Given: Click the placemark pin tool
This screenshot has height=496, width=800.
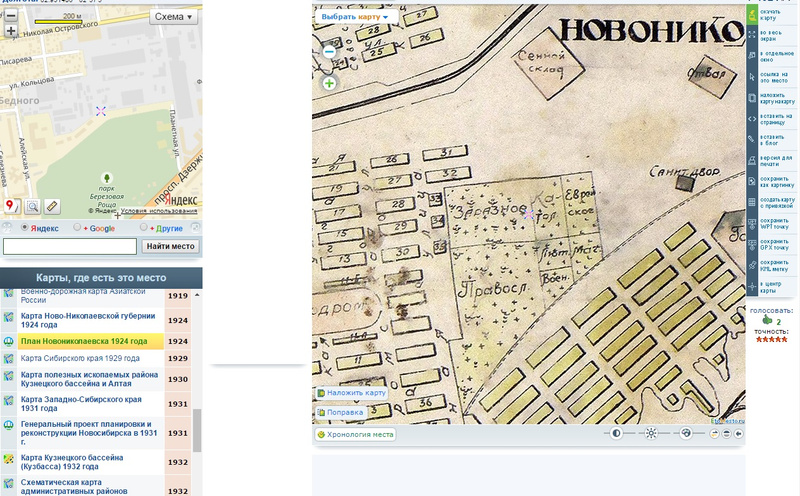Looking at the screenshot, I should 12,206.
